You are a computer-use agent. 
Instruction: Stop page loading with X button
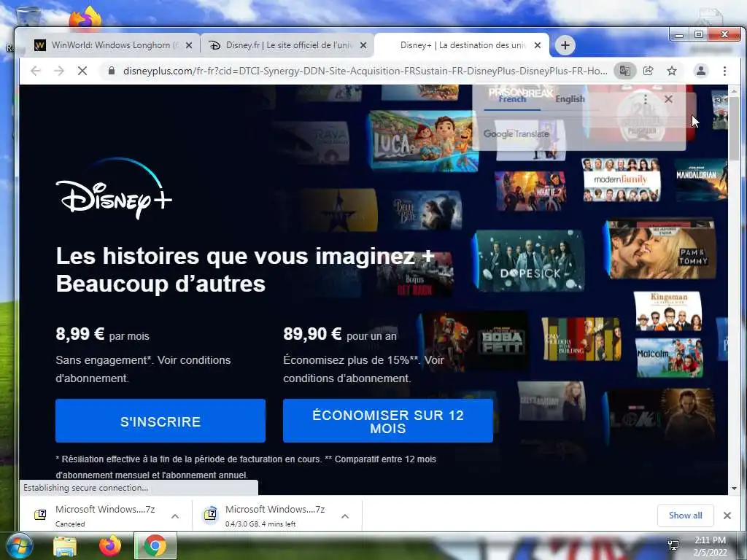coord(82,71)
